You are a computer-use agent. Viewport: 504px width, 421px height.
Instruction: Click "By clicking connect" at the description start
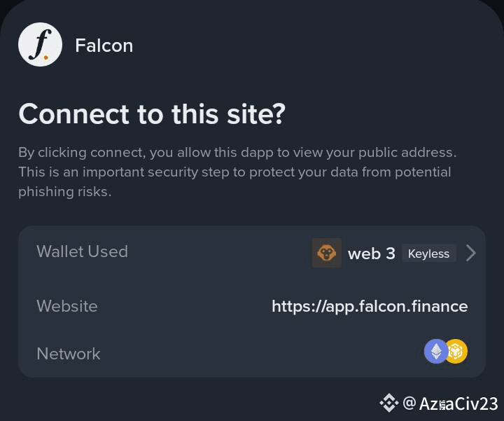pos(76,152)
